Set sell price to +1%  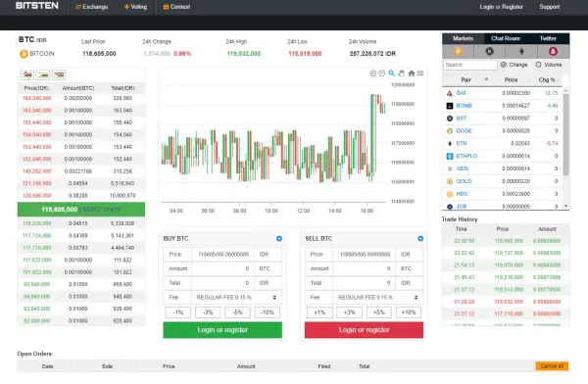click(x=319, y=312)
